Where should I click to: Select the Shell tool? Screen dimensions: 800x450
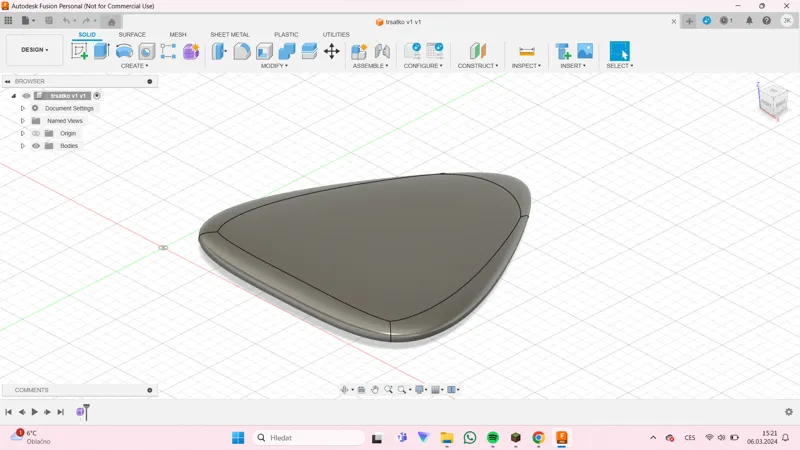click(x=264, y=51)
